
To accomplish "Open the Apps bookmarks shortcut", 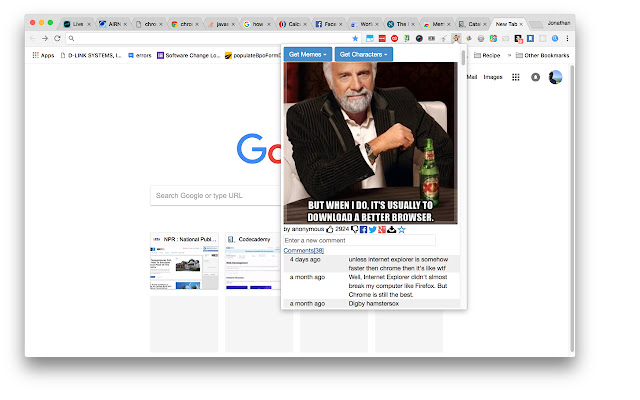I will [x=43, y=55].
